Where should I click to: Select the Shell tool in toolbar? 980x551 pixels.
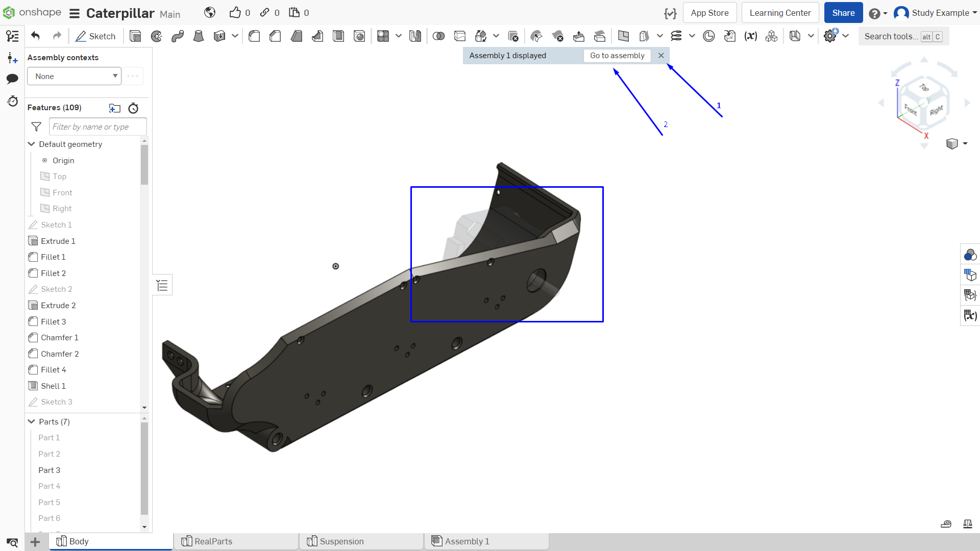338,36
